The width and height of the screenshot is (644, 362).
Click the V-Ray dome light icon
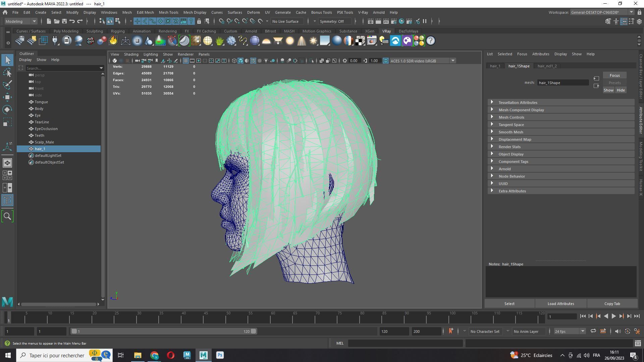point(266,41)
